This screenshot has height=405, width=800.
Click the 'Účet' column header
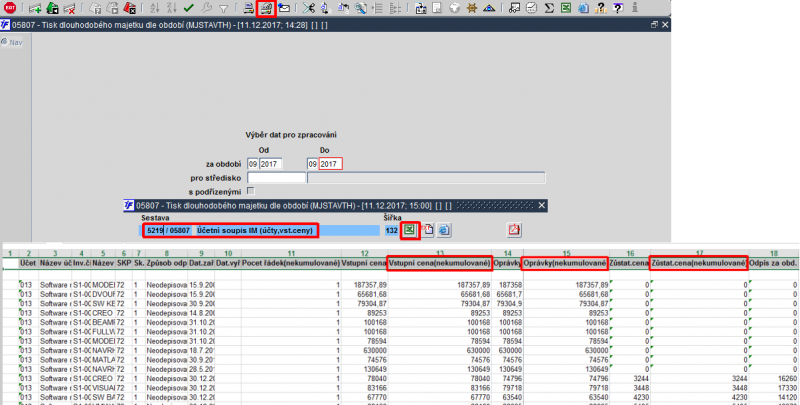click(28, 263)
